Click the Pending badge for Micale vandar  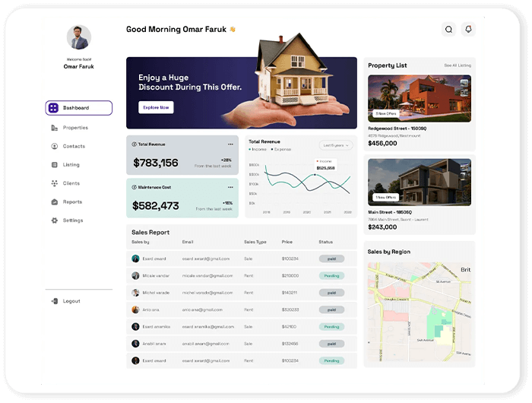coord(331,276)
